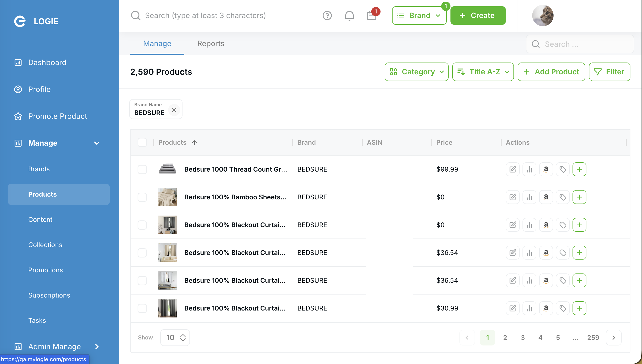Image resolution: width=642 pixels, height=364 pixels.
Task: Edit the $30.99 Blackout Curtain product
Action: pyautogui.click(x=513, y=308)
